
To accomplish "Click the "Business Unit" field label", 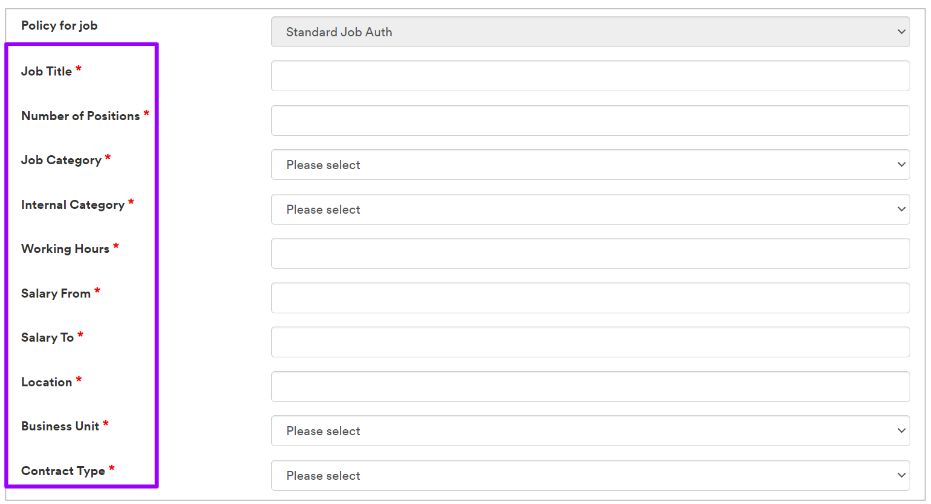I will pos(60,426).
